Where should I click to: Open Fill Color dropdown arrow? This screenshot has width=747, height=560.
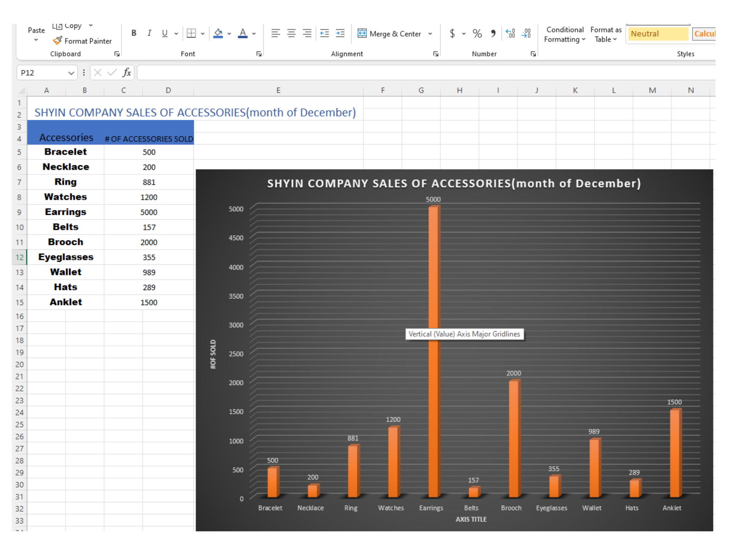pos(229,33)
